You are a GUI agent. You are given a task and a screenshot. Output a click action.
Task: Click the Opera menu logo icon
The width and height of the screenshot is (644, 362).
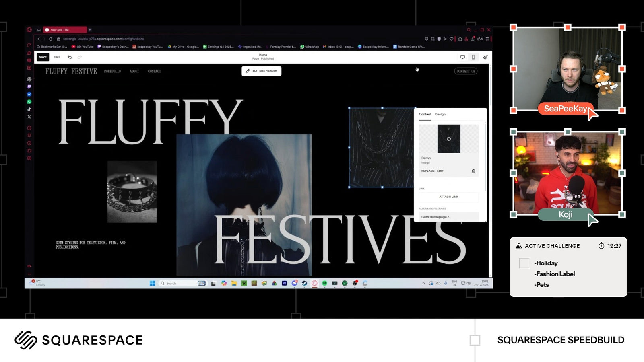29,30
